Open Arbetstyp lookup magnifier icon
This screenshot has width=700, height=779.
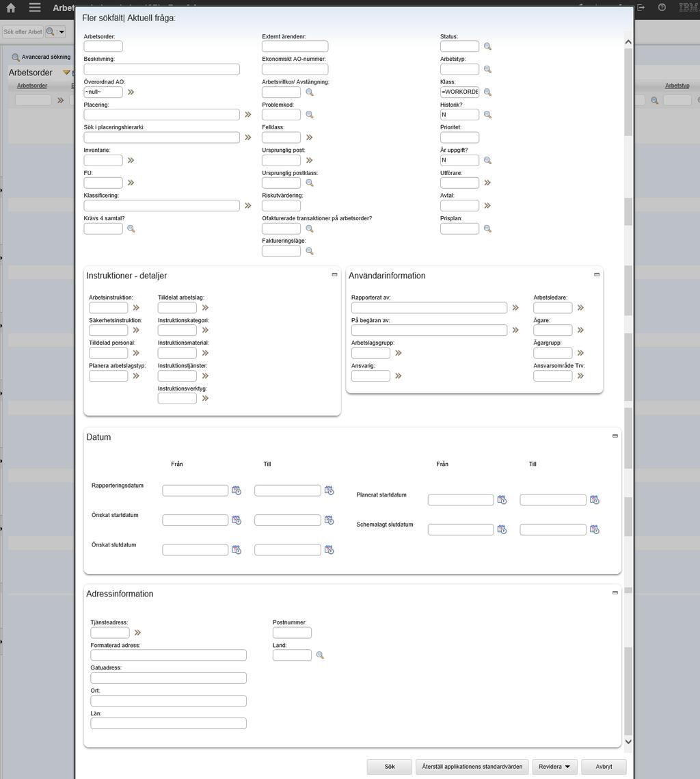[487, 69]
